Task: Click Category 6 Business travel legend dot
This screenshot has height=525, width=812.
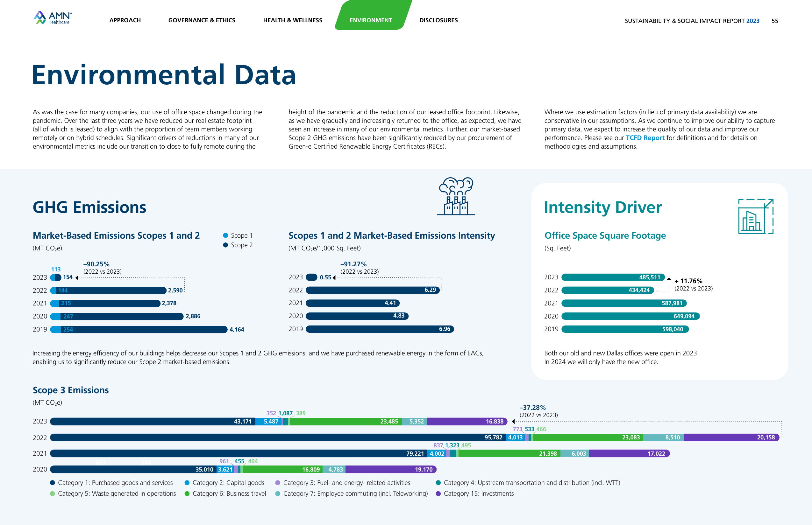Action: (187, 493)
